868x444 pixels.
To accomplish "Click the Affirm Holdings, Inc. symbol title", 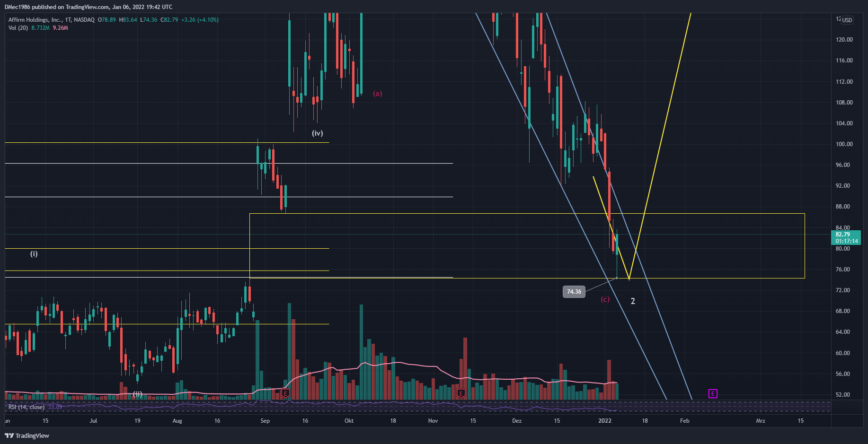I will pos(35,20).
